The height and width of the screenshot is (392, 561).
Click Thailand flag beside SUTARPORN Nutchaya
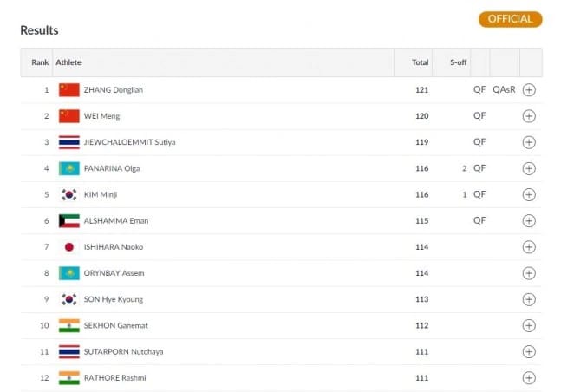[69, 351]
